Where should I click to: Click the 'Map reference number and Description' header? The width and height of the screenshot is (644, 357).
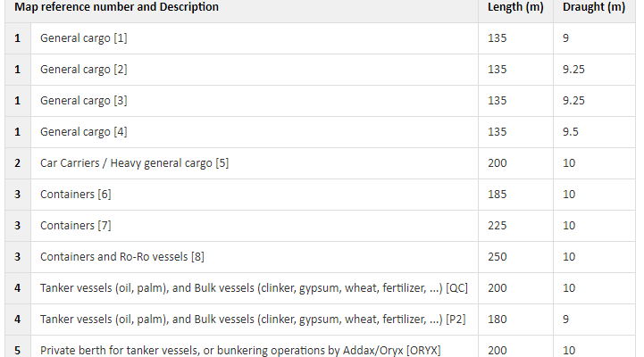[x=116, y=7]
